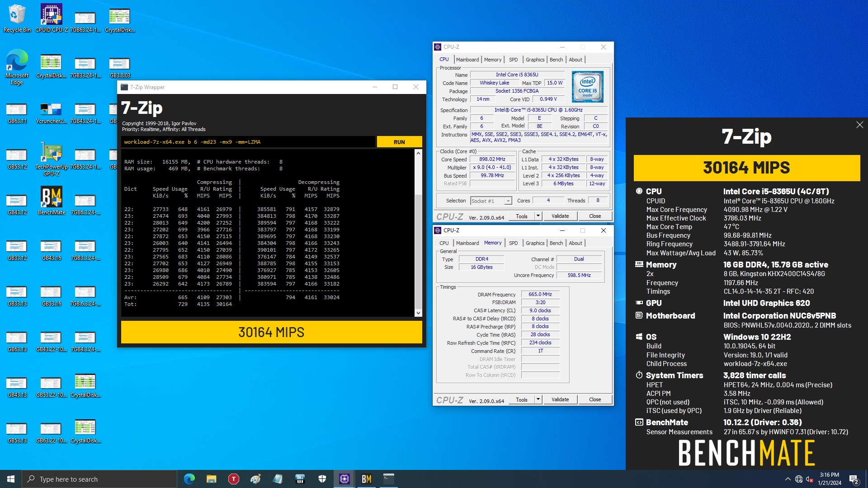Open File Explorer from the taskbar
Viewport: 868px width, 488px height.
click(211, 479)
